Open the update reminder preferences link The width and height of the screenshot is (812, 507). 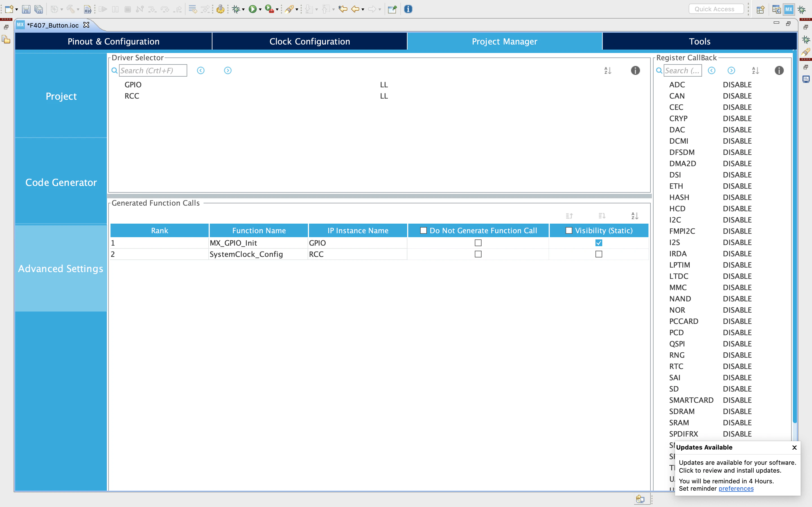(736, 489)
